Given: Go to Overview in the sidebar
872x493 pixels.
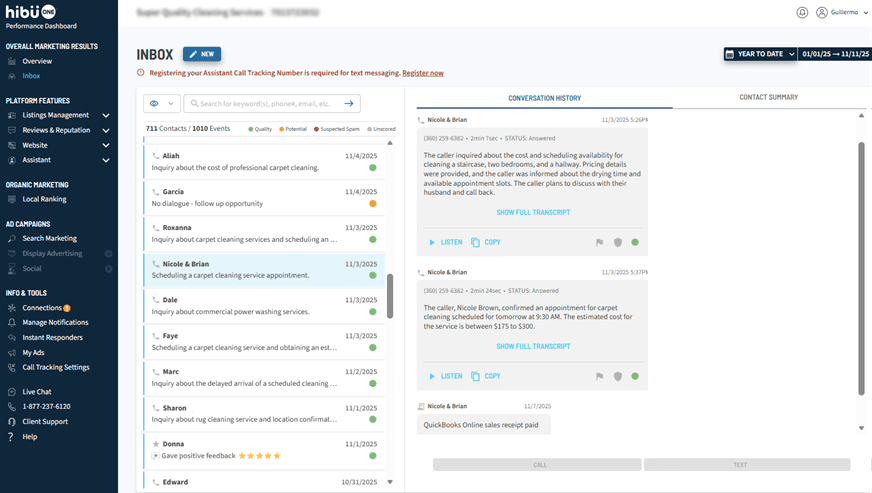Looking at the screenshot, I should coord(37,61).
